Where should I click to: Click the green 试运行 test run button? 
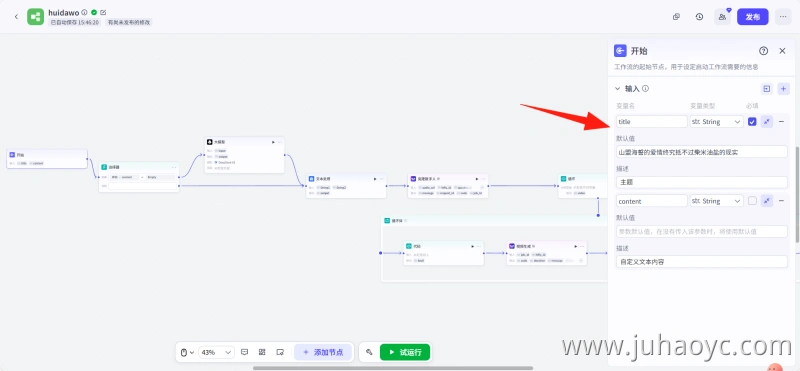click(x=405, y=352)
